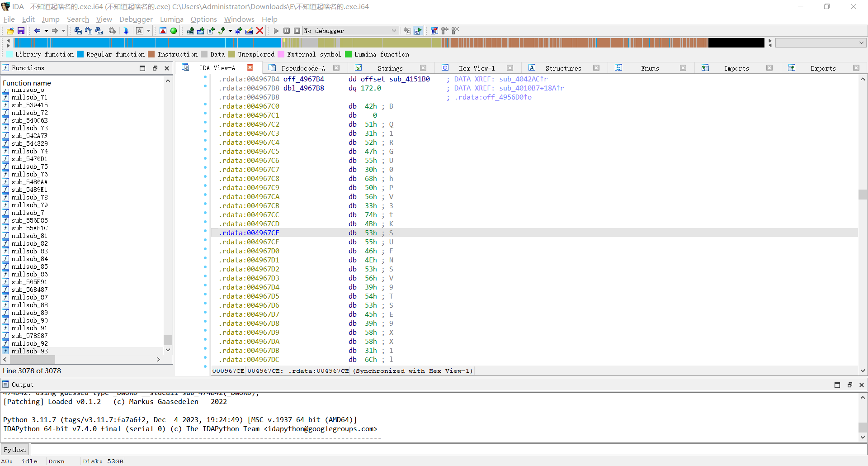Screen dimensions: 868x466
Task: Click the blue asterisk array icon
Action: [238, 31]
